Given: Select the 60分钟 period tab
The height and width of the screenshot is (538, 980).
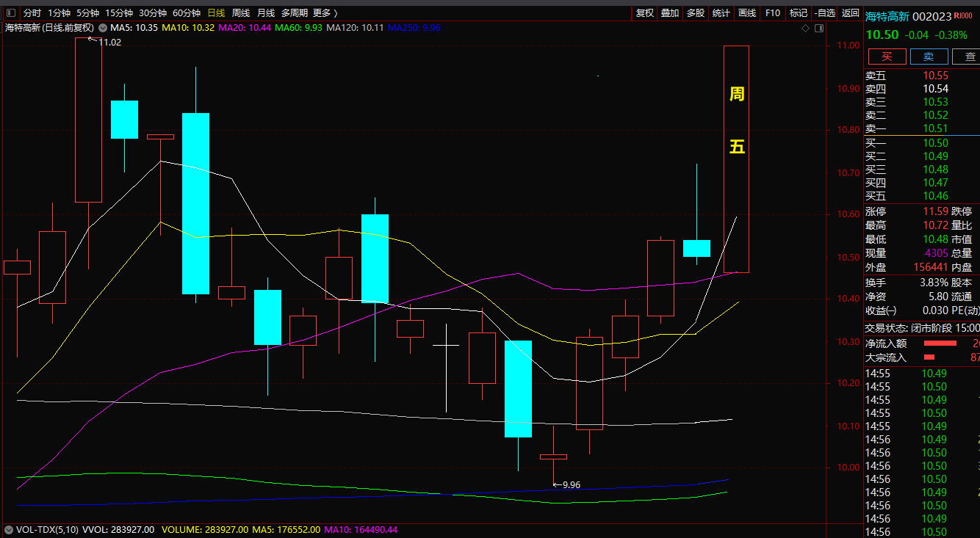Looking at the screenshot, I should [186, 13].
